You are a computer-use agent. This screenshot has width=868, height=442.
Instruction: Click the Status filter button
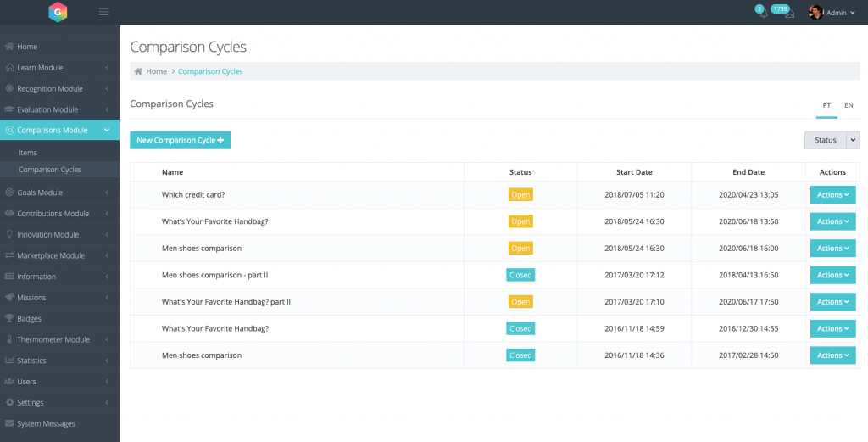tap(825, 140)
